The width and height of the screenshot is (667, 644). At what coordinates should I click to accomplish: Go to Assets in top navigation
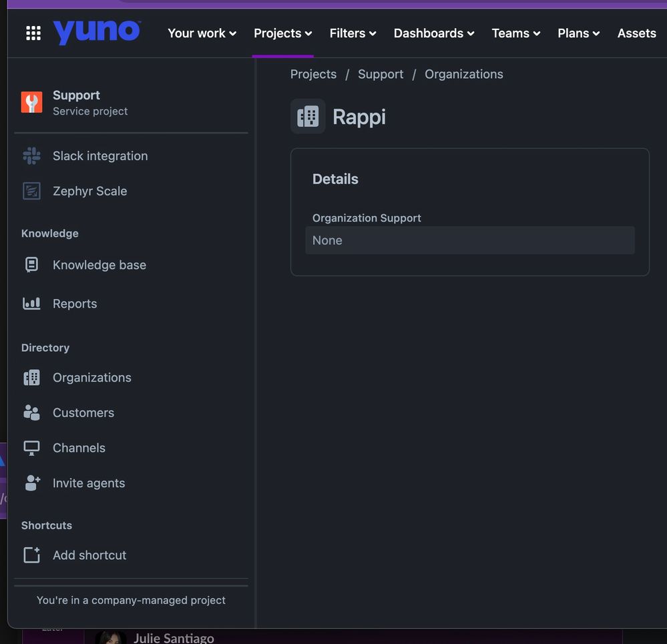[x=636, y=33]
